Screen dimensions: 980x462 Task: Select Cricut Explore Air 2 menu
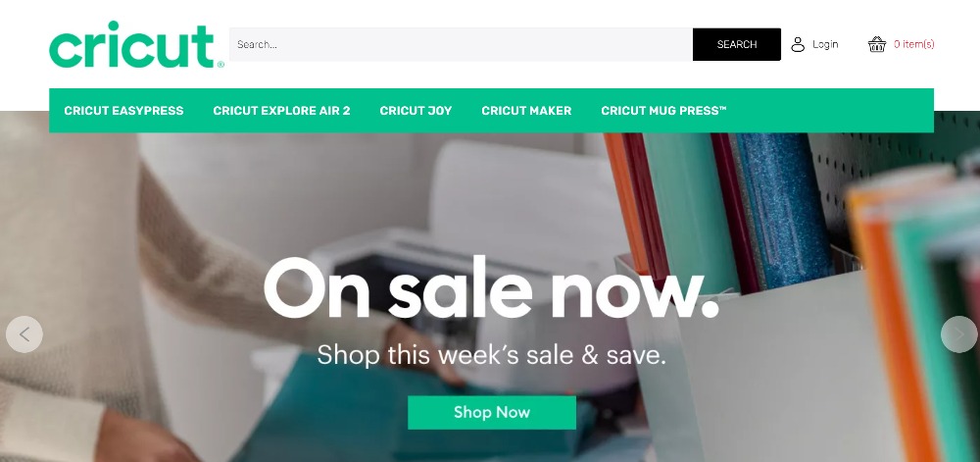(x=281, y=111)
